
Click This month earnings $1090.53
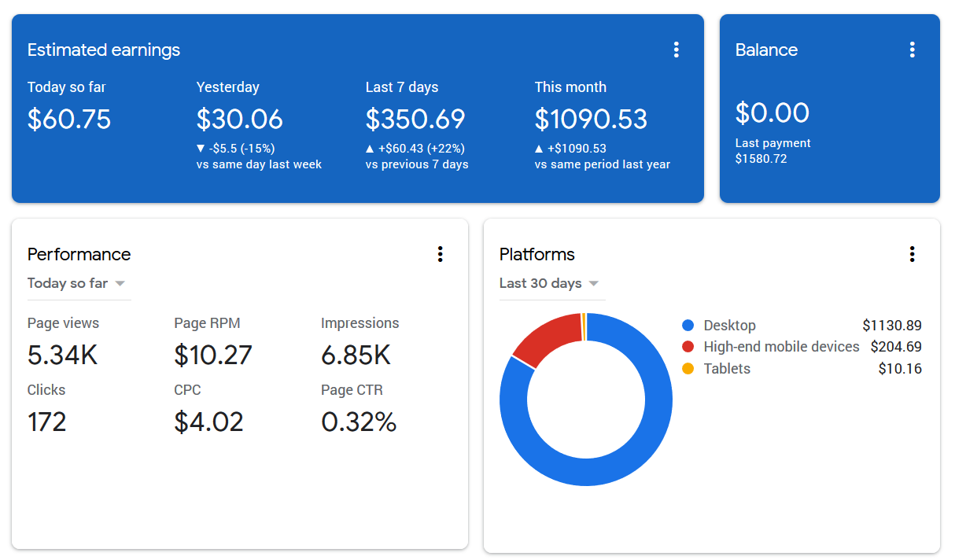point(591,119)
